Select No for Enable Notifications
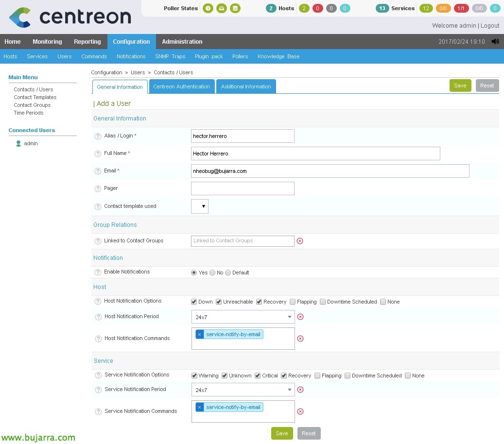The image size is (504, 444). coord(212,273)
